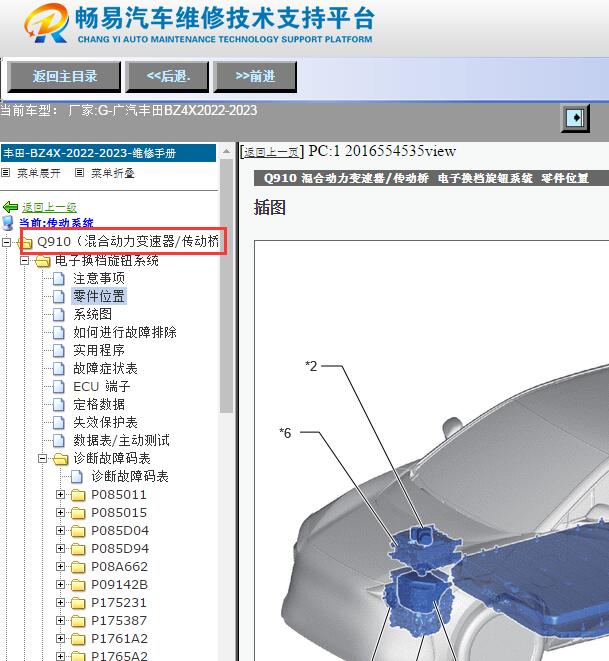Open the 故障症状表 page
The image size is (609, 661).
pos(105,368)
